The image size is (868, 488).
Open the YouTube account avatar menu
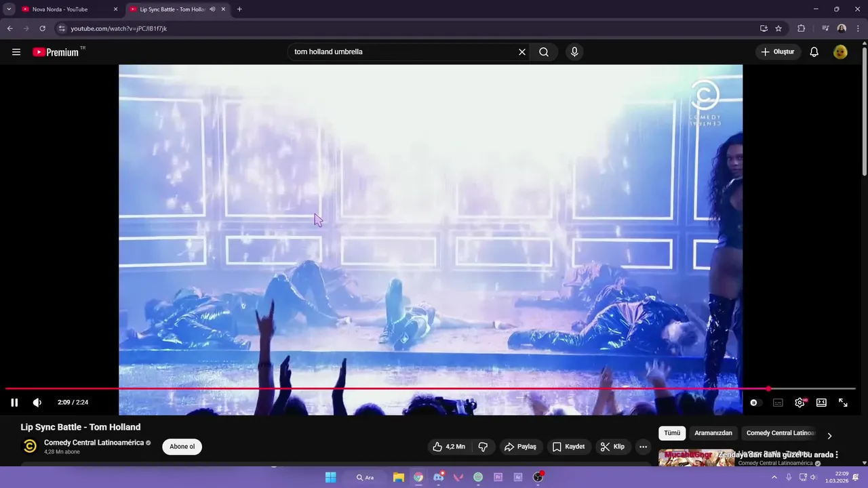click(840, 52)
